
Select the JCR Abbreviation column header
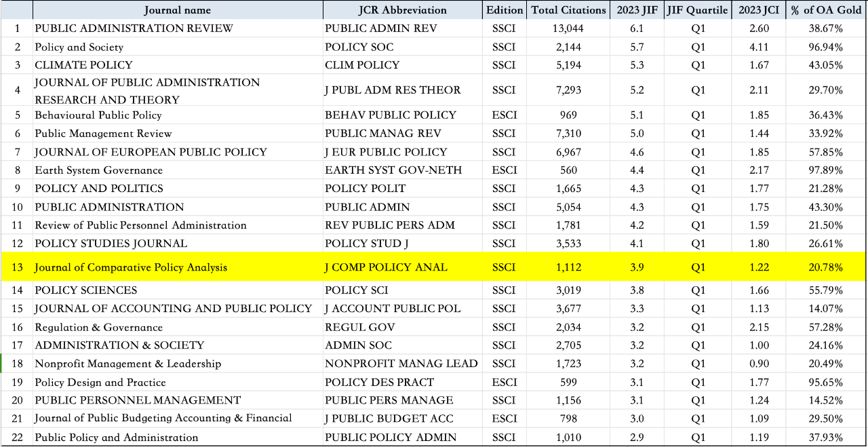click(x=403, y=10)
